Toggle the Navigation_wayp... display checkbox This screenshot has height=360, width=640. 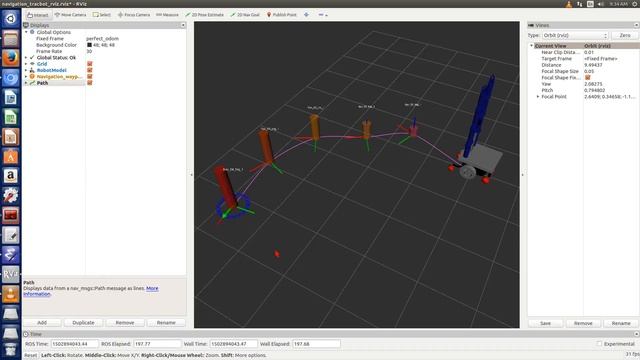[x=89, y=76]
